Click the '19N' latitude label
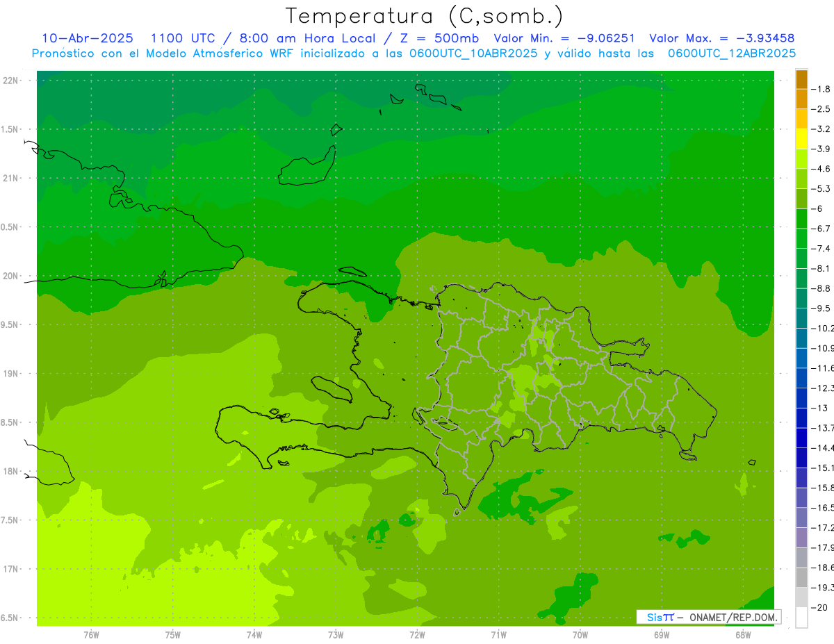Viewport: 834px width, 644px height. point(10,374)
